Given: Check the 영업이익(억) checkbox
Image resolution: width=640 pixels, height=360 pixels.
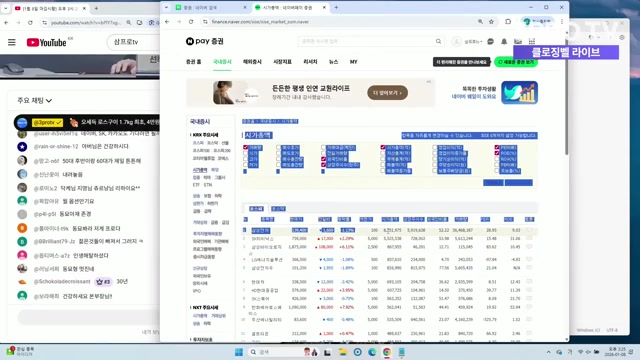Looking at the screenshot, I should click(435, 147).
